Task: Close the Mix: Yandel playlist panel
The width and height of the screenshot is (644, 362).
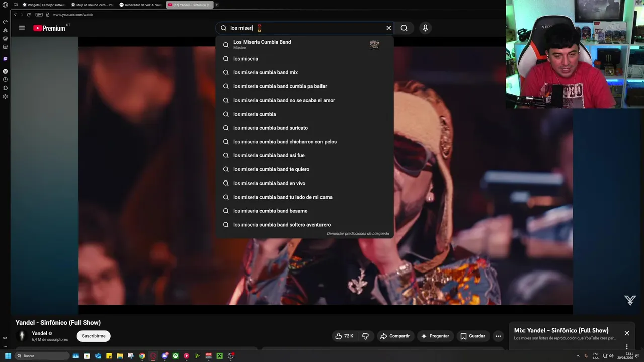Action: (627, 333)
